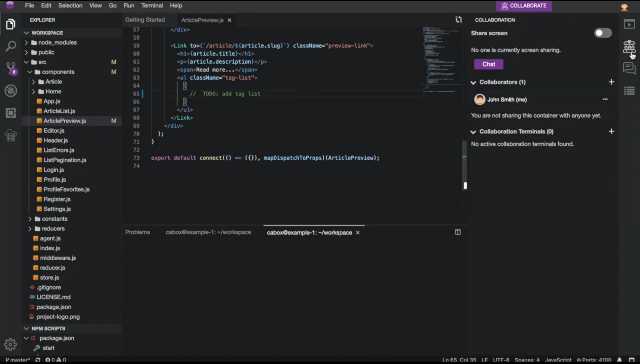Click the editor vertical scrollbar thumb
The image size is (640, 364).
[465, 186]
